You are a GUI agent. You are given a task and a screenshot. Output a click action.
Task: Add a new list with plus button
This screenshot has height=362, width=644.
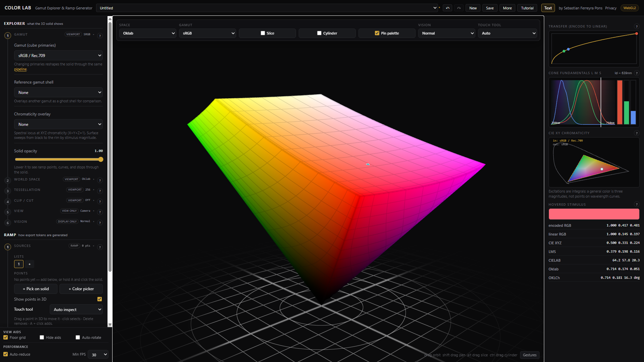point(30,264)
